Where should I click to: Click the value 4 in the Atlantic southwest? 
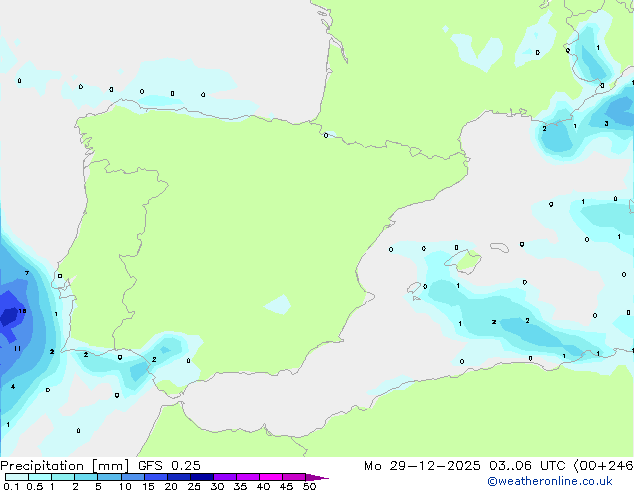[13, 387]
